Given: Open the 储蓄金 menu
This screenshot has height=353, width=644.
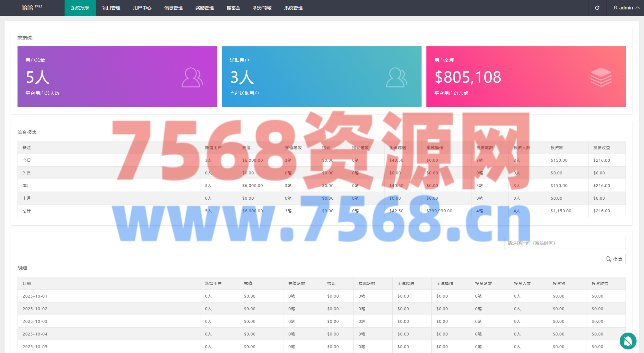Looking at the screenshot, I should tap(233, 8).
